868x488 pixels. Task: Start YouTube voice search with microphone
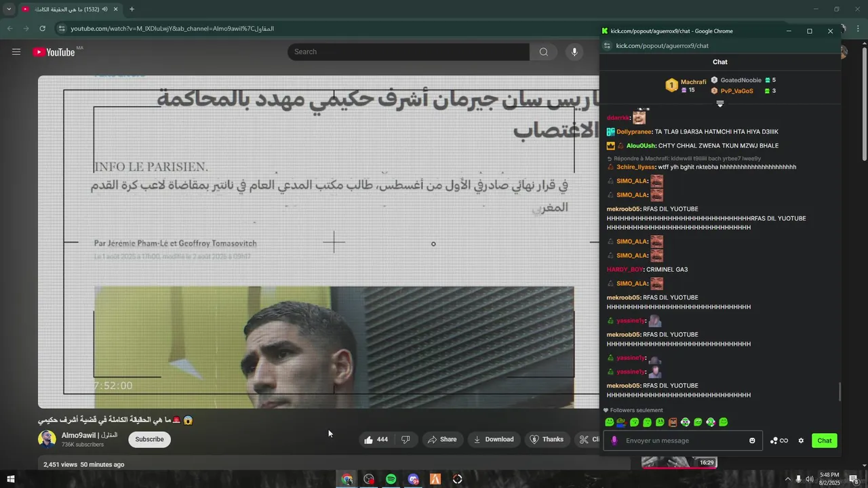pyautogui.click(x=574, y=52)
